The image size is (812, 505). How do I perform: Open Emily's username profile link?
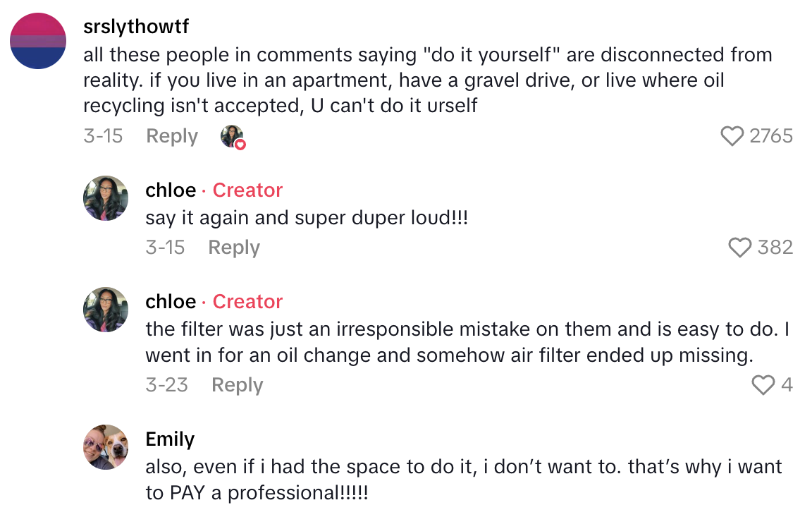click(170, 439)
